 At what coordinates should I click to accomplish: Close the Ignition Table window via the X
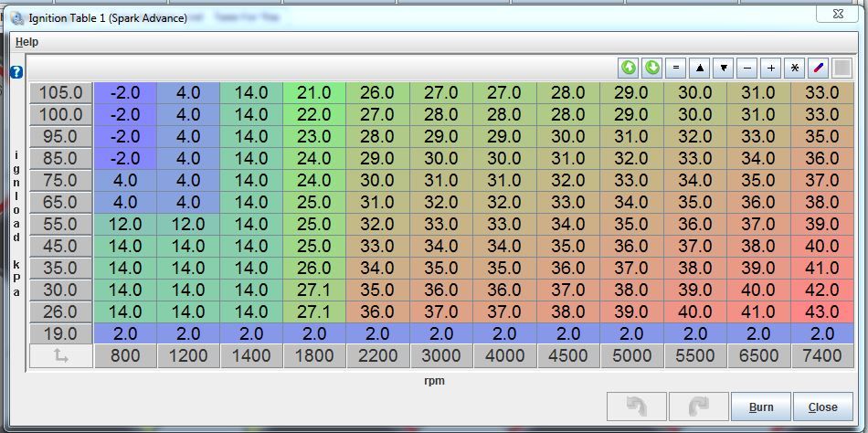tap(838, 15)
